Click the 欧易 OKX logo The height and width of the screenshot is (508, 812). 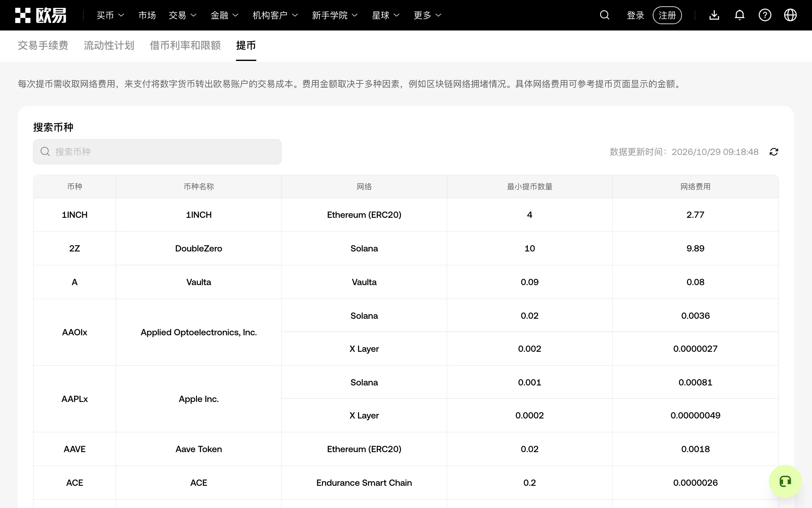click(x=41, y=15)
